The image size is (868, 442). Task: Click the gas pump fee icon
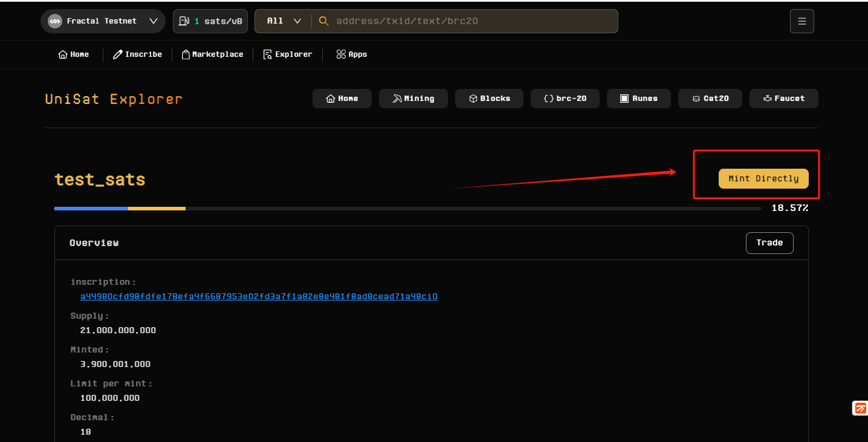coord(184,21)
